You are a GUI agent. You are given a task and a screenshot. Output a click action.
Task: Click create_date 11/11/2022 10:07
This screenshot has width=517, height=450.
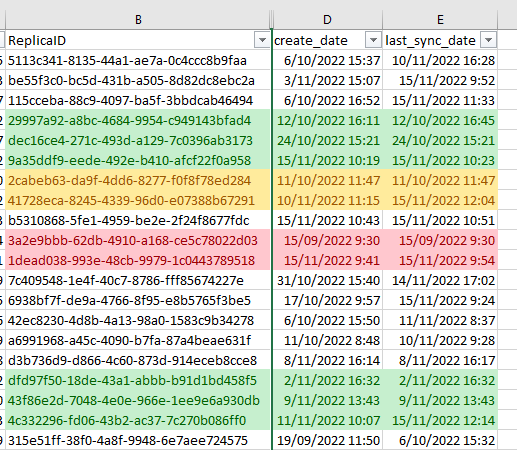point(327,420)
